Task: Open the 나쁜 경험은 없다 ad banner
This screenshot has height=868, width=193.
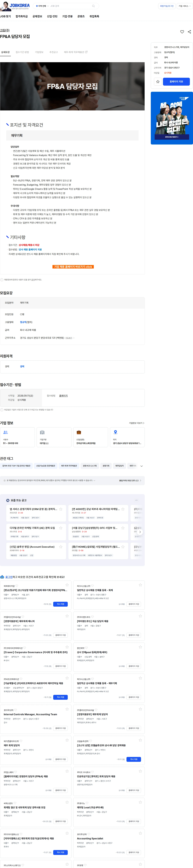Action: [172, 118]
